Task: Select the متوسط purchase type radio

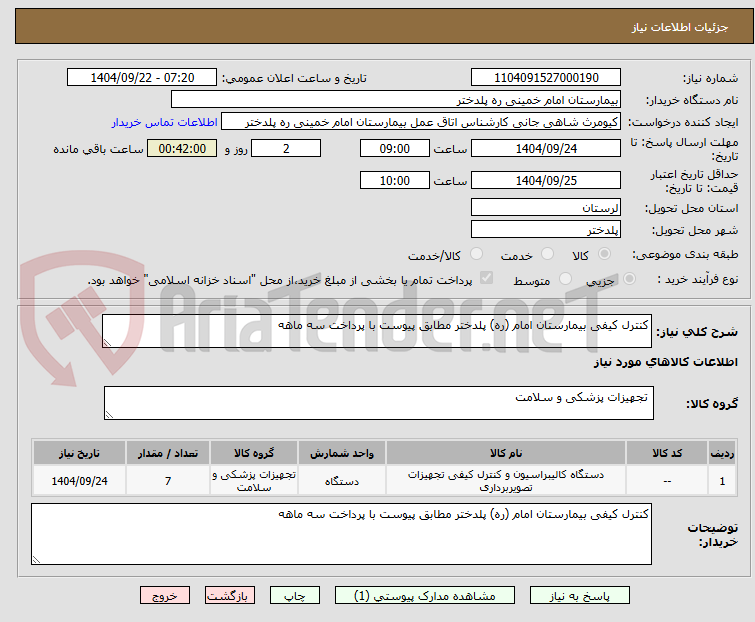Action: coord(565,279)
